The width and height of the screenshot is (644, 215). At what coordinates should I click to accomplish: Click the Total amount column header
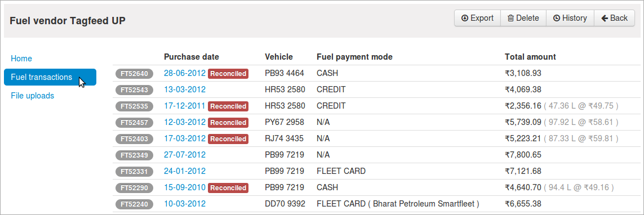coord(530,57)
